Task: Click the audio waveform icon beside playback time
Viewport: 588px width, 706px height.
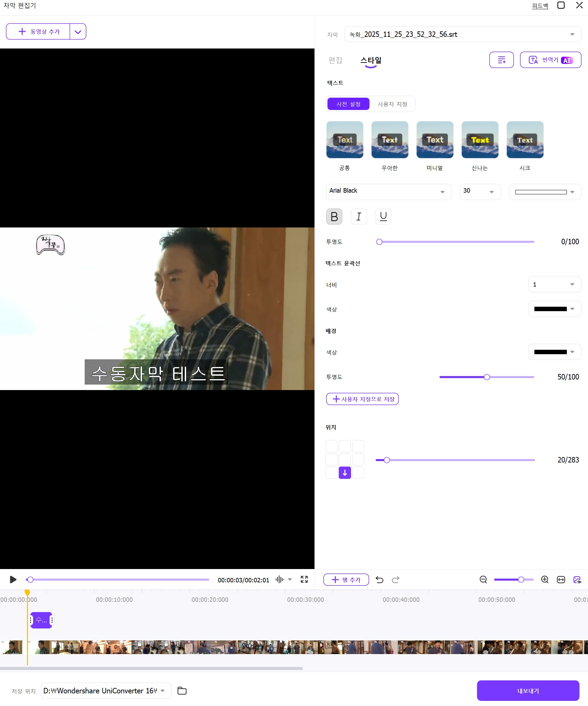Action: tap(280, 580)
